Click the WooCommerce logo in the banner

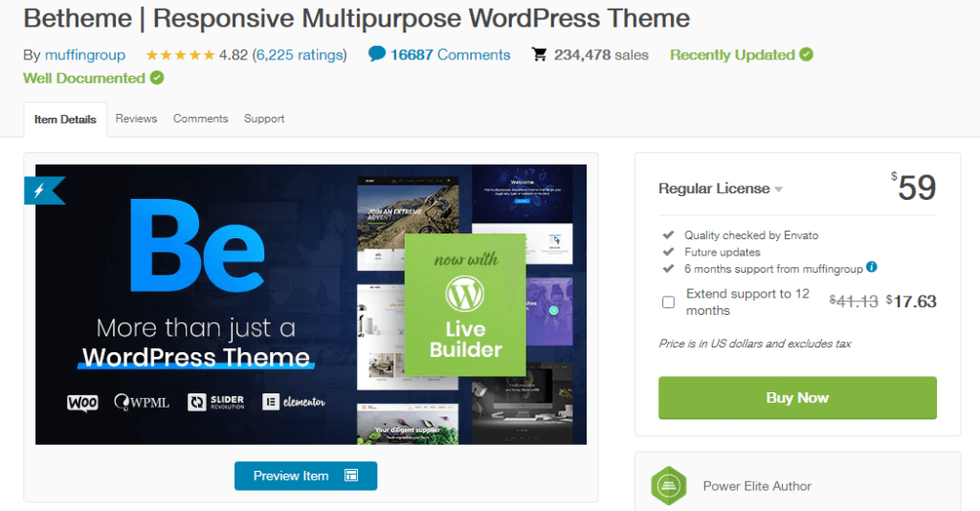tap(82, 402)
